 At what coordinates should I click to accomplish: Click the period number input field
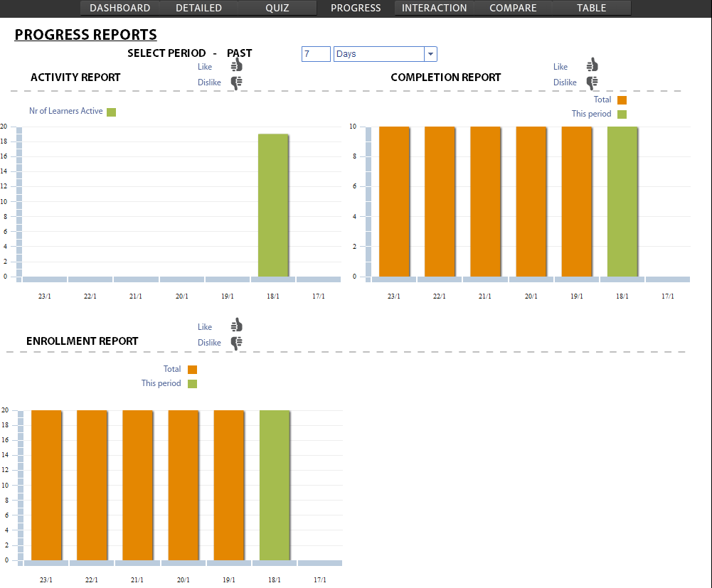click(x=316, y=54)
